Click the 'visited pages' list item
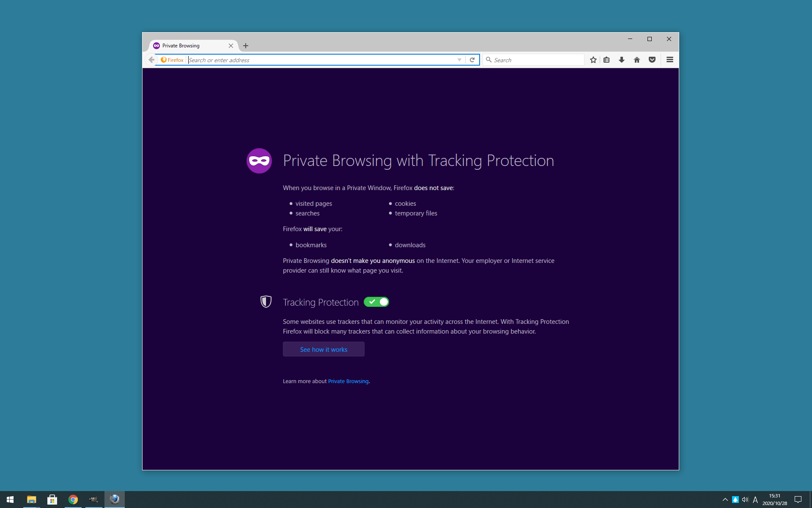Viewport: 812px width, 508px height. pos(314,204)
